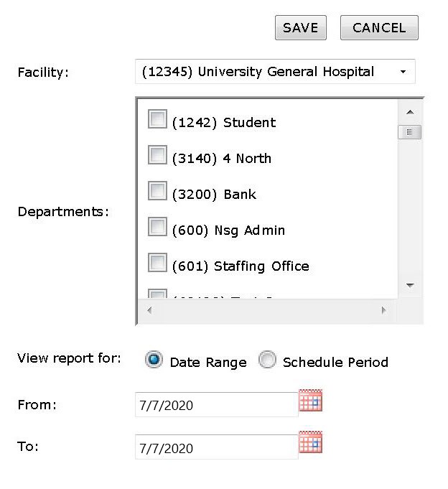Click the departments horizontal scrollbar track
This screenshot has height=489, width=448.
click(266, 311)
